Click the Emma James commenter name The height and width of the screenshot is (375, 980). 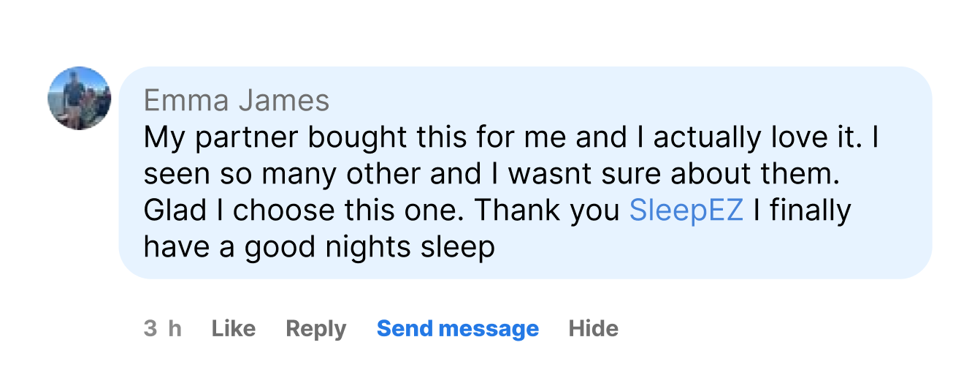click(x=237, y=100)
